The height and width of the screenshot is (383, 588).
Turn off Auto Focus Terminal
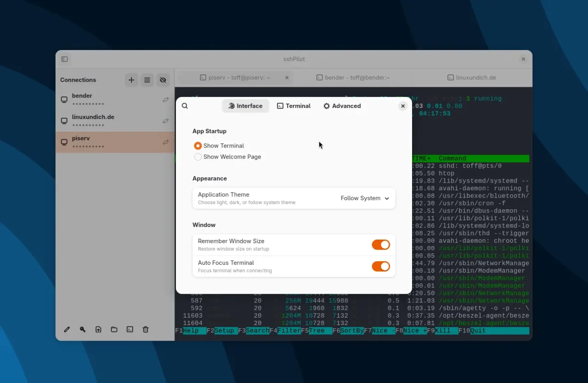(x=381, y=266)
